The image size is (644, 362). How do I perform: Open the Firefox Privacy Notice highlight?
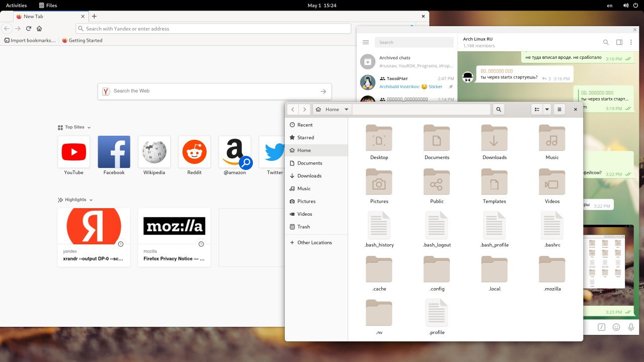click(x=174, y=237)
